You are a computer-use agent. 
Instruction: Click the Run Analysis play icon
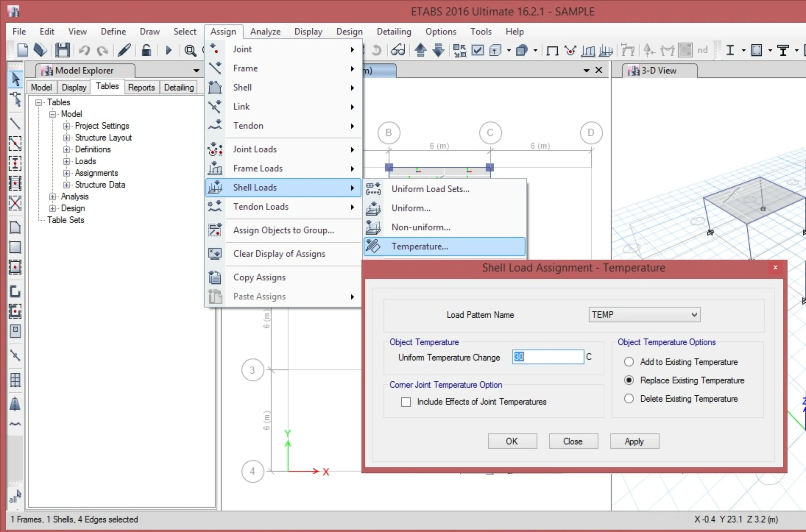168,51
